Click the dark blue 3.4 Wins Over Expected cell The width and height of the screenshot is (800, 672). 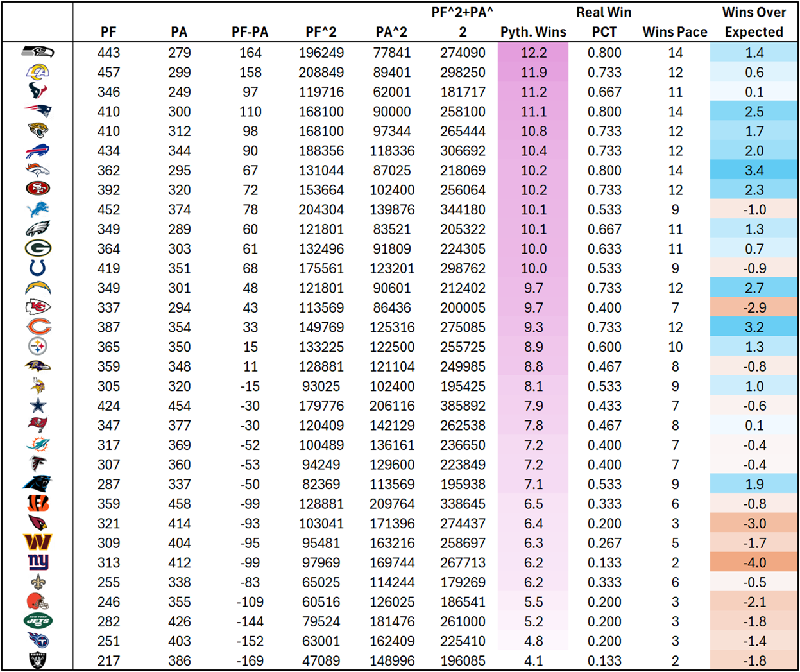coord(754,171)
